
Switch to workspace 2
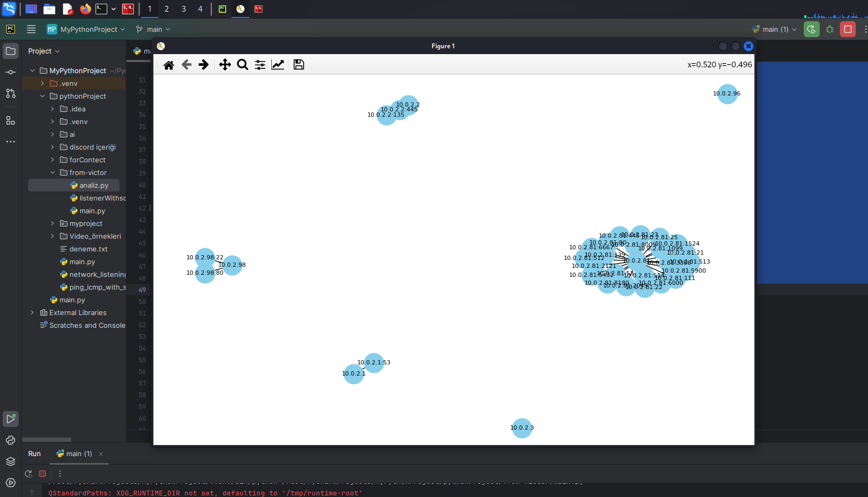[167, 9]
